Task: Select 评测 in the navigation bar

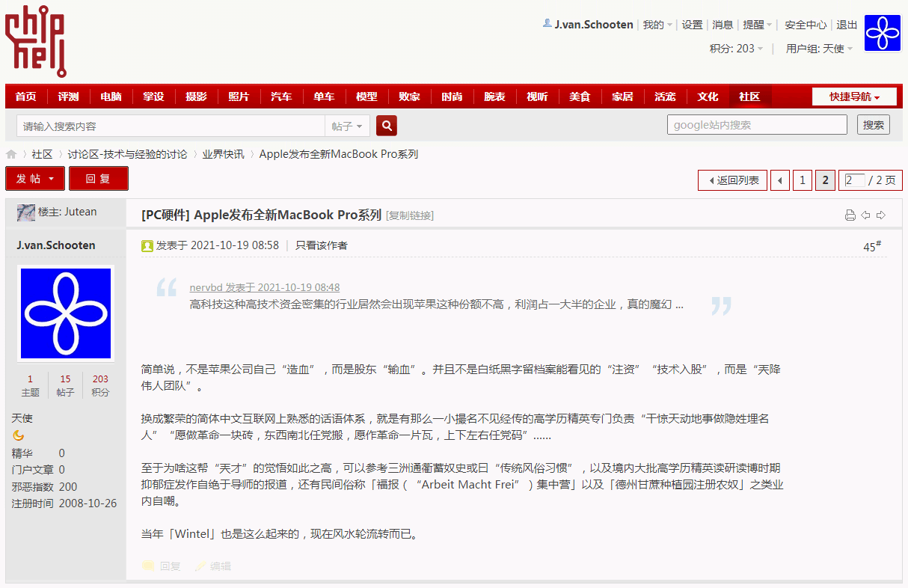Action: click(68, 97)
